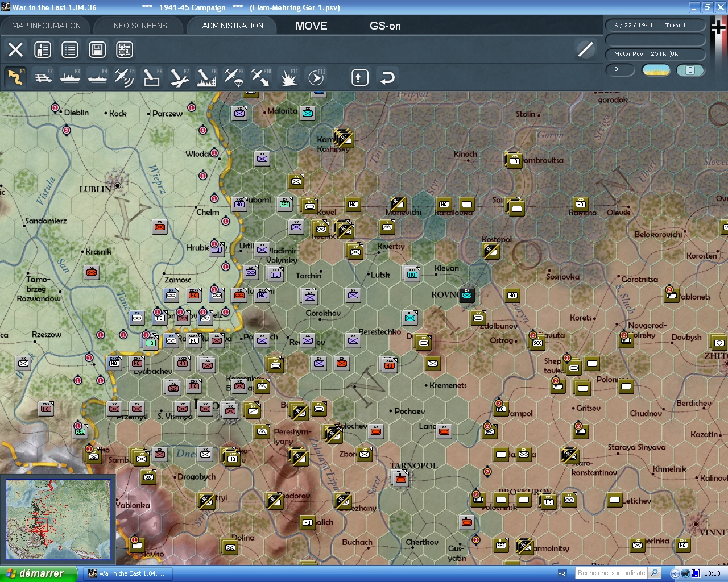This screenshot has height=582, width=728.
Task: Click the F12 end turn arrow icon
Action: click(316, 77)
